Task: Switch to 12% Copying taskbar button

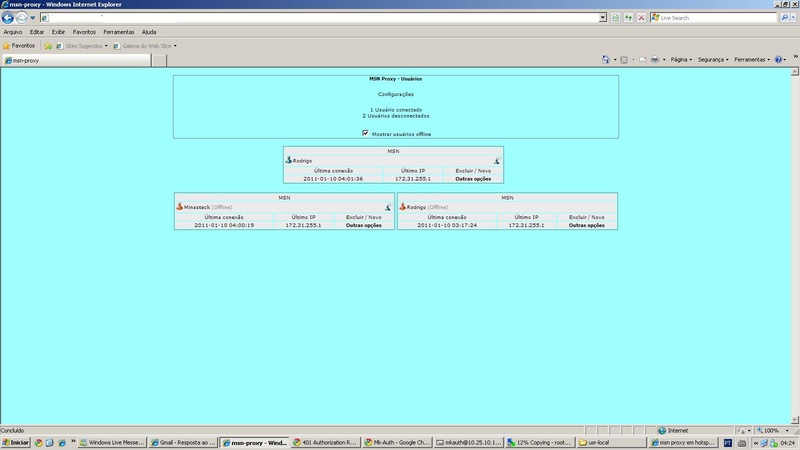Action: (x=539, y=443)
